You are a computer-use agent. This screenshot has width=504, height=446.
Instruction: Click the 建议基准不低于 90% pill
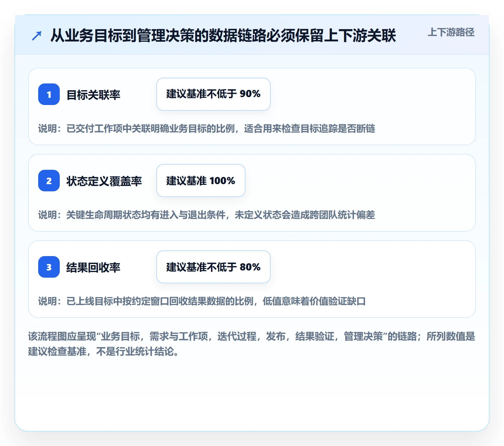point(213,94)
